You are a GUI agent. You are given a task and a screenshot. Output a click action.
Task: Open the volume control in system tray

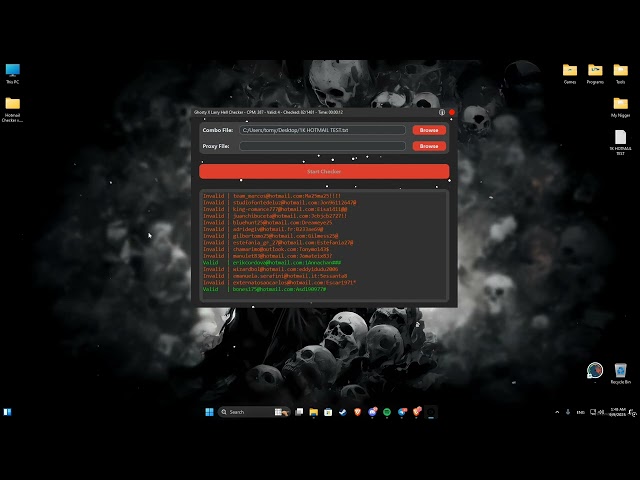pos(601,412)
